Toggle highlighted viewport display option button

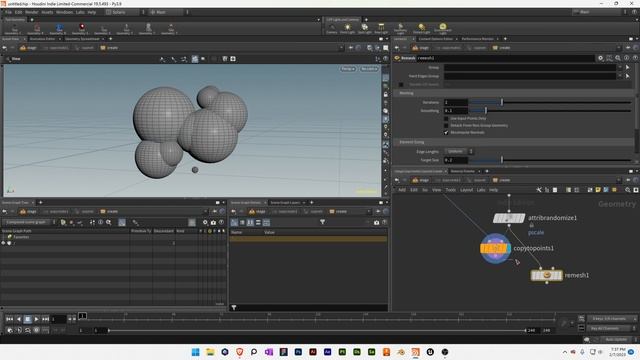[x=195, y=59]
